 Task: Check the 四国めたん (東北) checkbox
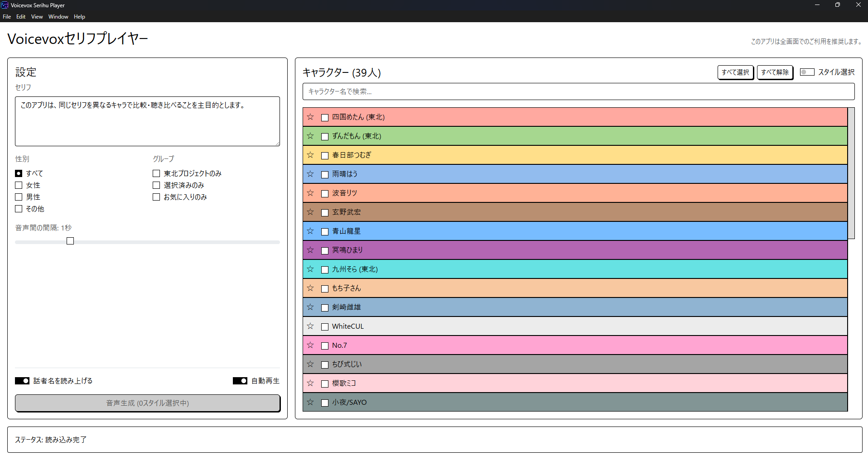click(x=325, y=118)
